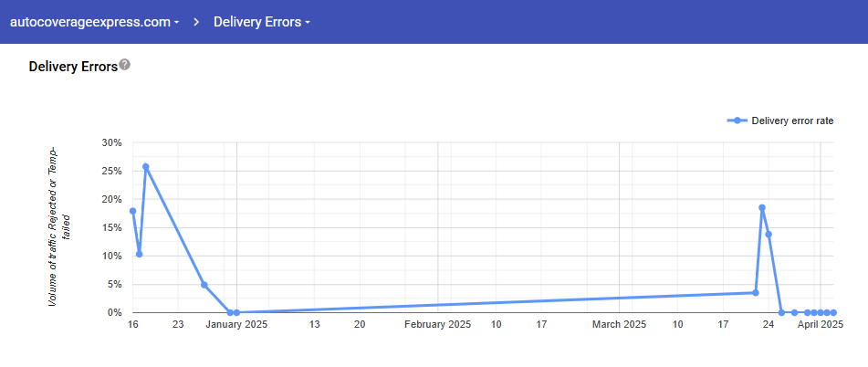The height and width of the screenshot is (367, 868).
Task: Click the help icon beside Delivery Errors heading
Action: pos(125,65)
